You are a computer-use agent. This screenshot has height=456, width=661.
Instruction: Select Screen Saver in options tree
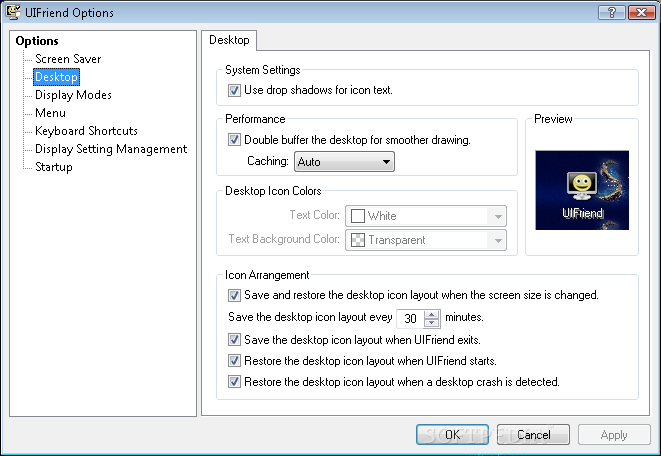[68, 59]
